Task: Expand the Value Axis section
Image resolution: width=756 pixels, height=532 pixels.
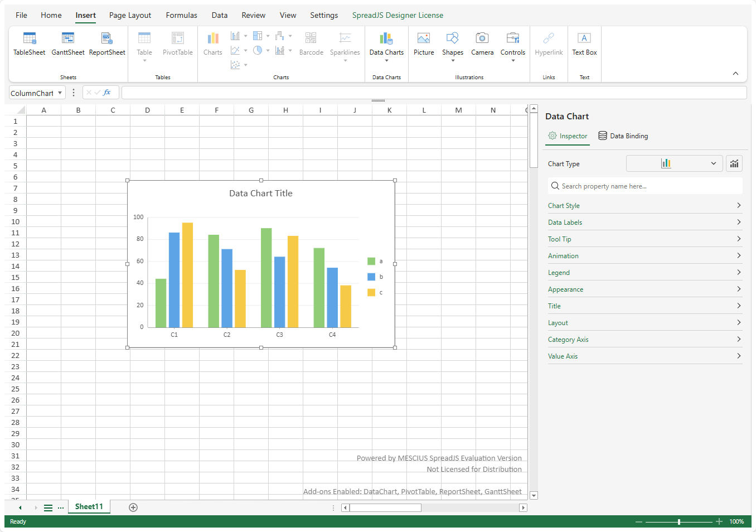Action: (644, 356)
